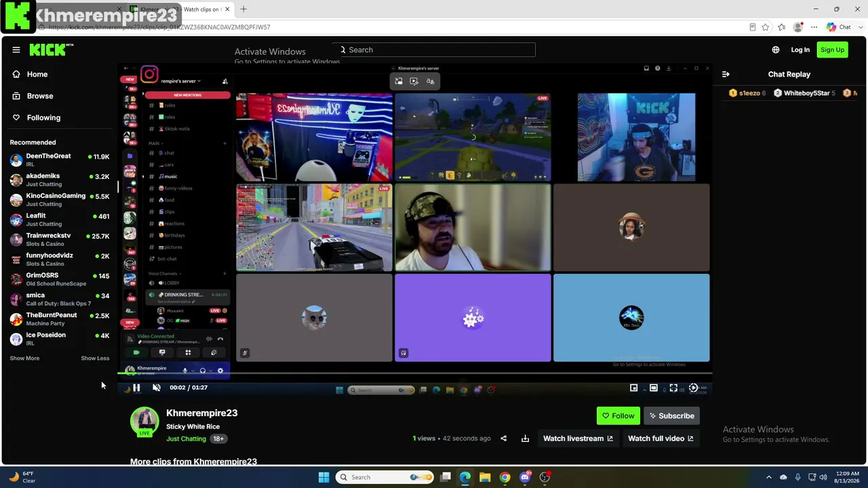868x488 pixels.
Task: Pause the clip playback
Action: [136, 388]
